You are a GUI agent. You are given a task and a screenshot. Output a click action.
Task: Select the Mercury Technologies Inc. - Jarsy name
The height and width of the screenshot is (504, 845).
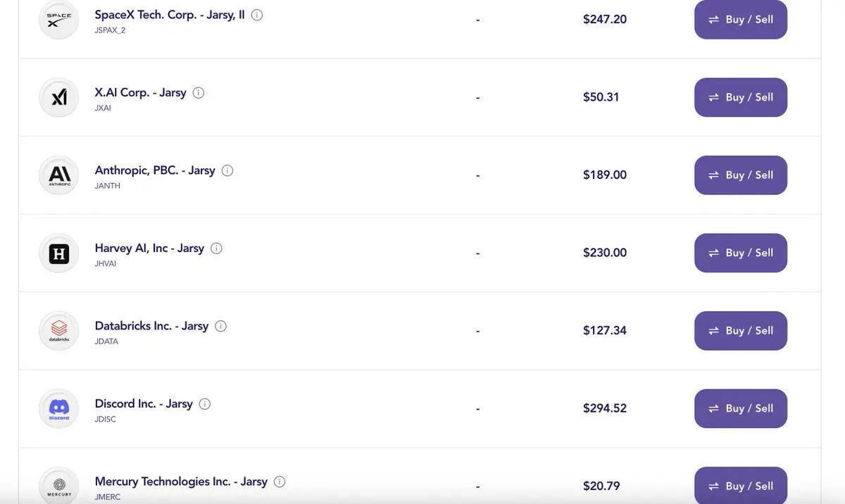click(x=181, y=481)
